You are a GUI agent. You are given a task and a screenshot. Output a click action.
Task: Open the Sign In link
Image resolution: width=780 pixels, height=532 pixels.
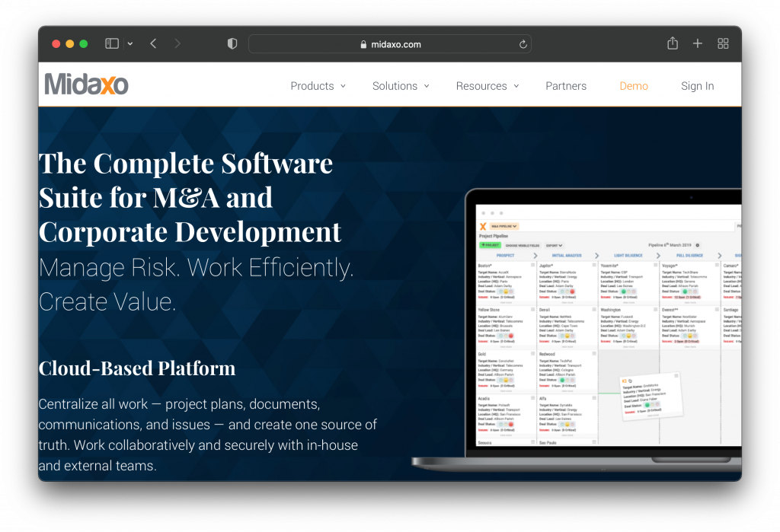pos(698,86)
